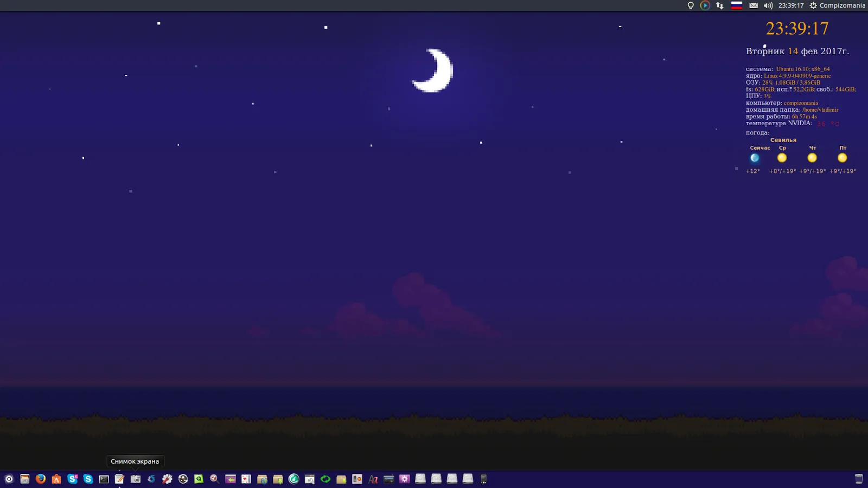The height and width of the screenshot is (488, 868).
Task: Open the Ubuntu dash launcher in dock
Action: pos(9,479)
